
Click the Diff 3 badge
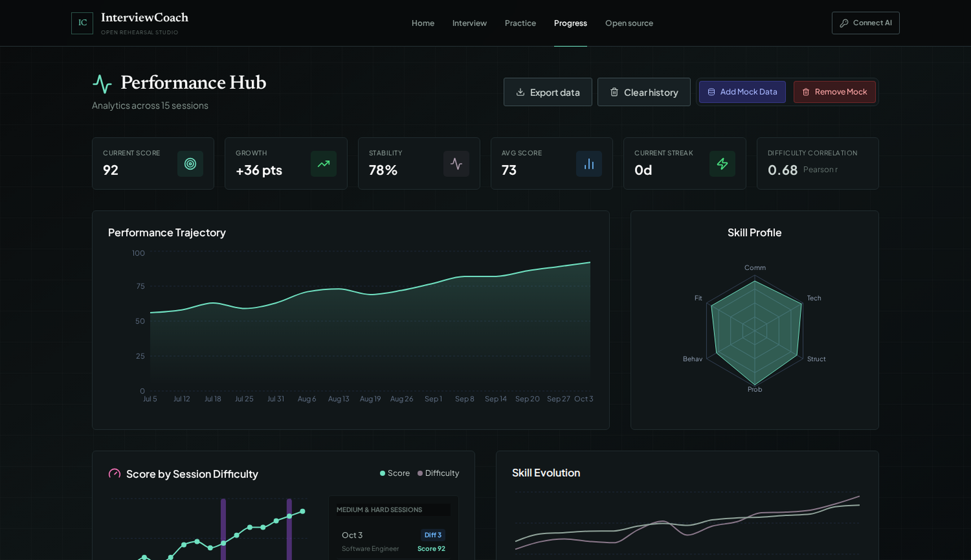pyautogui.click(x=433, y=535)
